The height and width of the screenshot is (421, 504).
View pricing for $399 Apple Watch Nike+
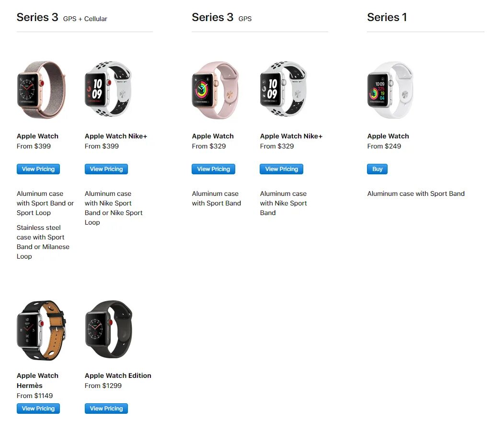[106, 169]
